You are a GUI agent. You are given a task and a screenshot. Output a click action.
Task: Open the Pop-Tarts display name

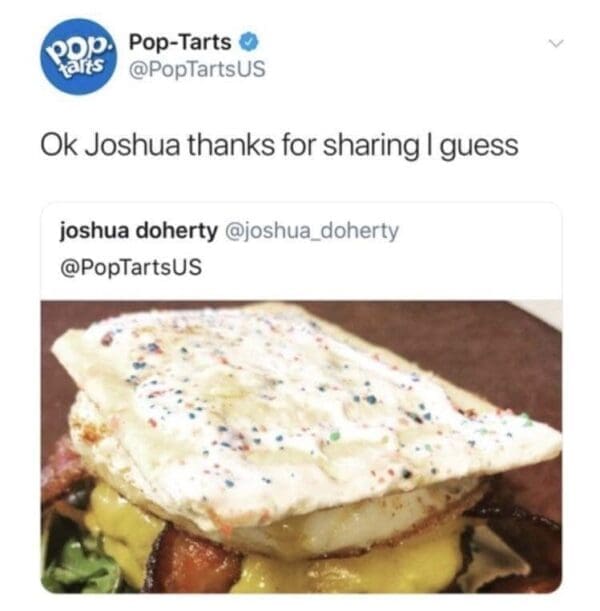tap(180, 42)
